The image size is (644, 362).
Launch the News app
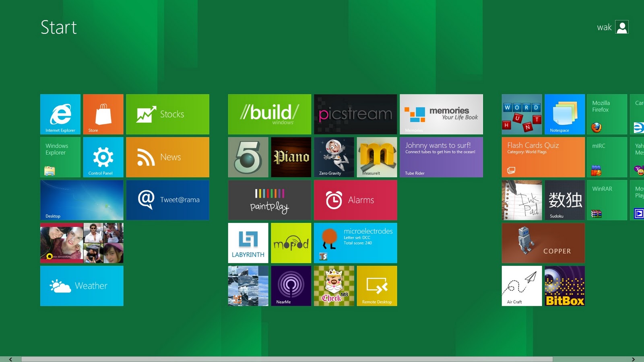pyautogui.click(x=168, y=157)
